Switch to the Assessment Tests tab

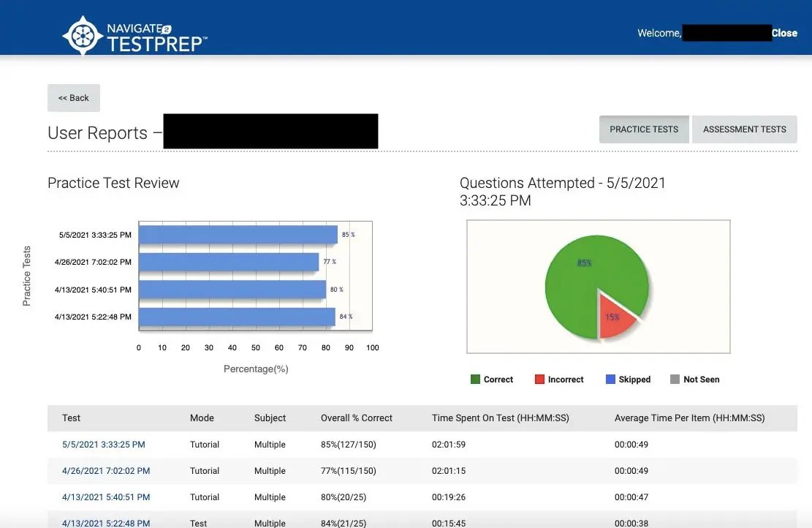coord(744,129)
